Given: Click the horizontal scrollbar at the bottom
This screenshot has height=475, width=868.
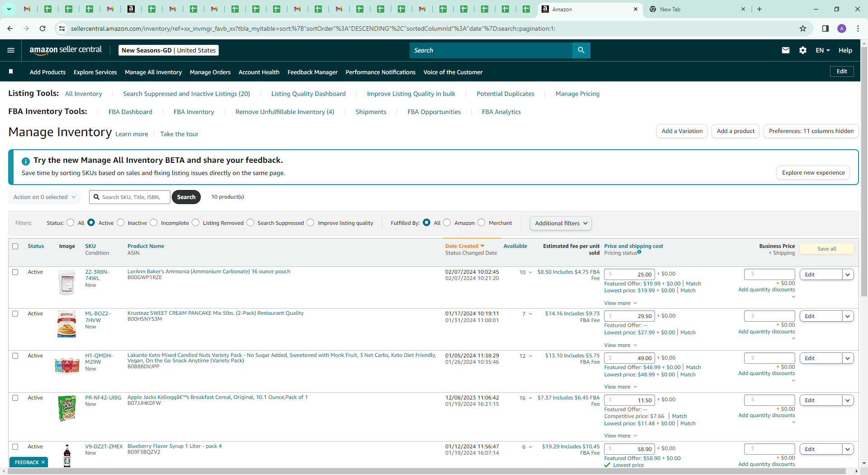Looking at the screenshot, I should coord(427,471).
